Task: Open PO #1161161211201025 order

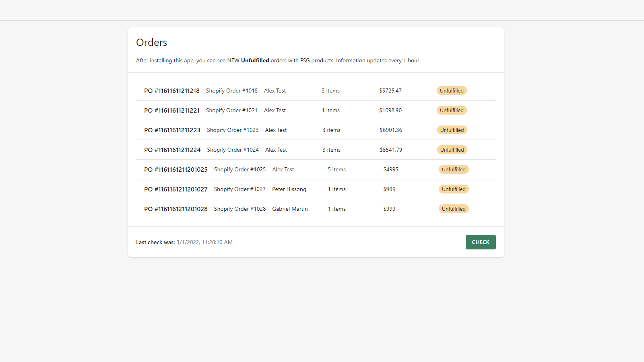Action: tap(176, 170)
